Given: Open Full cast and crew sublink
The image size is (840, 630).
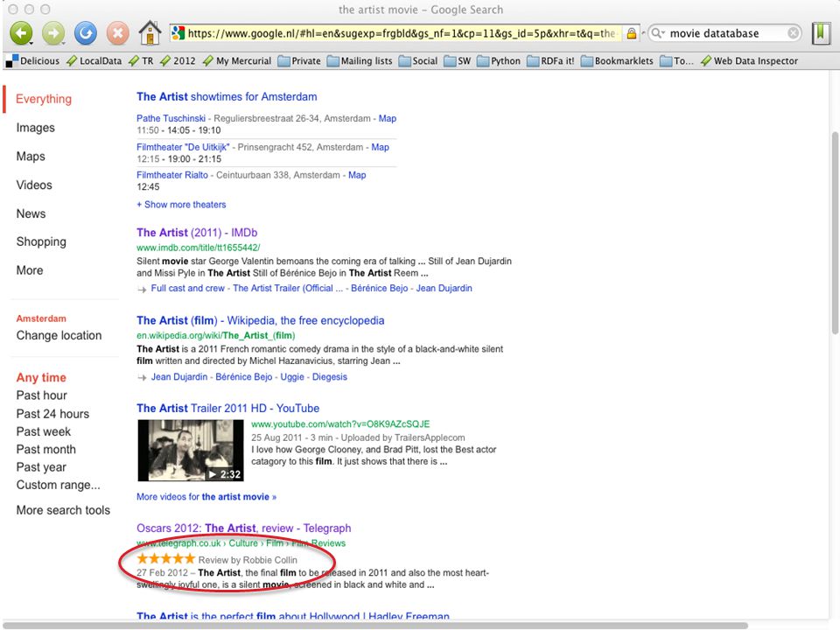Looking at the screenshot, I should (187, 288).
